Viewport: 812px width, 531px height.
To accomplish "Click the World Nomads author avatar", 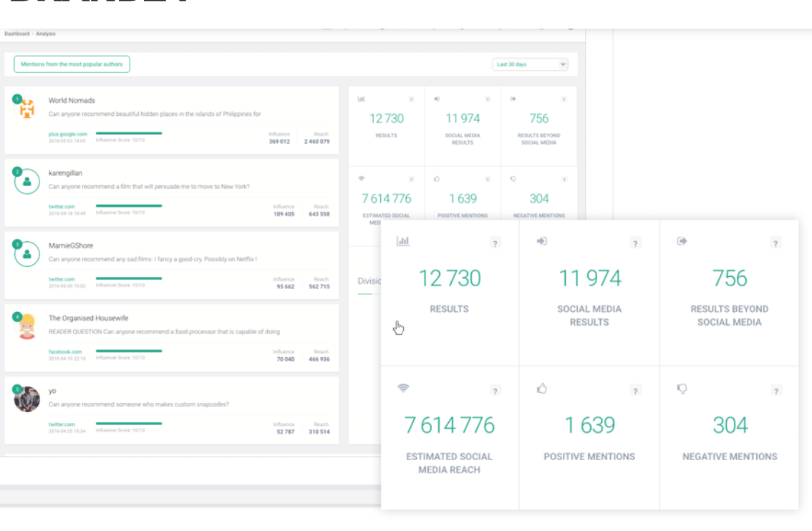I will click(26, 109).
